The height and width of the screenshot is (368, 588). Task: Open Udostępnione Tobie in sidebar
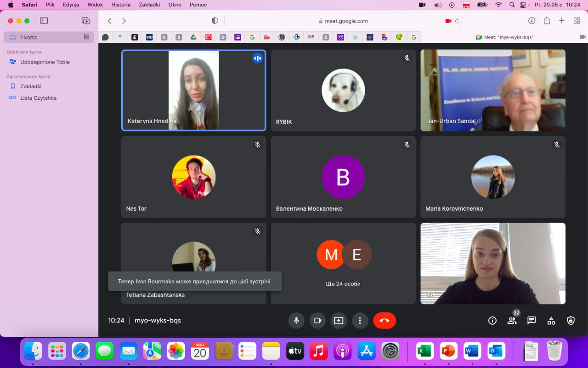pos(45,62)
